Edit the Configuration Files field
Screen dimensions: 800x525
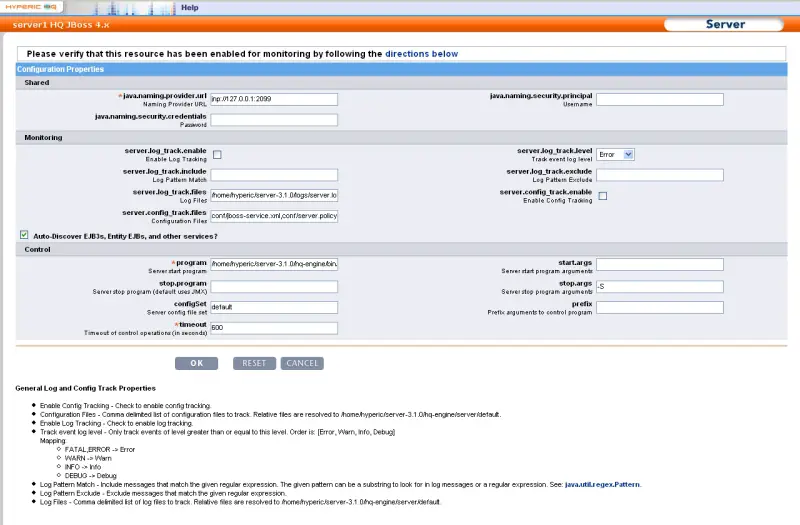click(274, 216)
